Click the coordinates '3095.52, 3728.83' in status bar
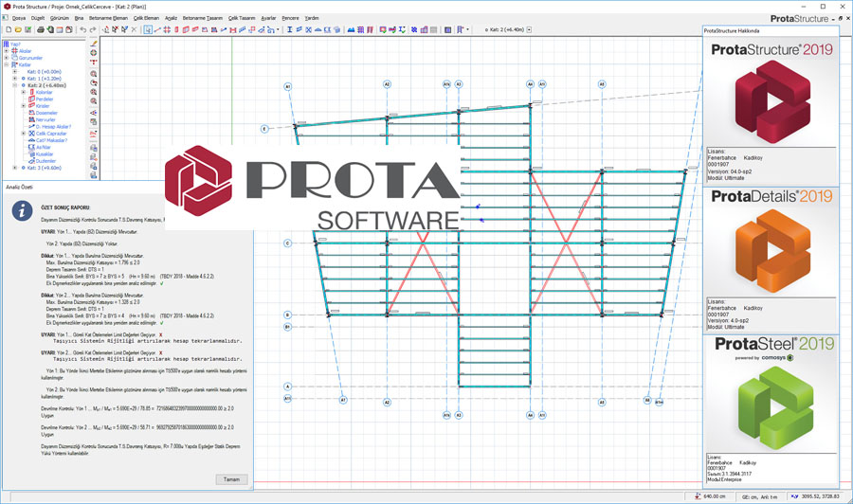Viewport: 853px width, 504px height. 821,495
